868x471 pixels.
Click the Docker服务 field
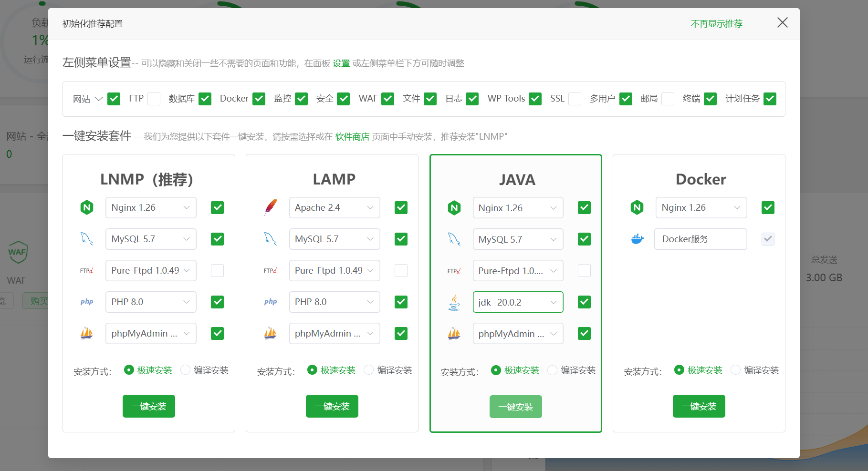tap(701, 239)
